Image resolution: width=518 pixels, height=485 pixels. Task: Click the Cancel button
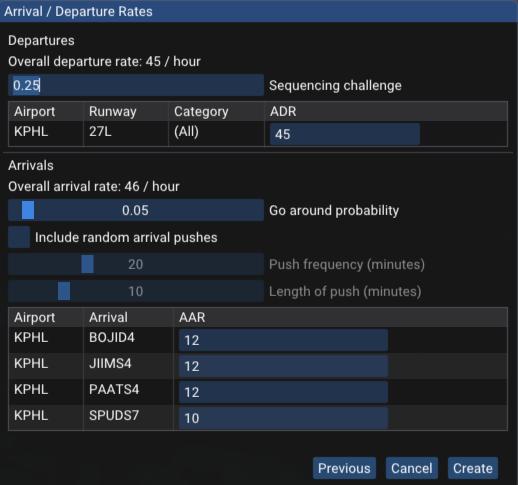412,468
